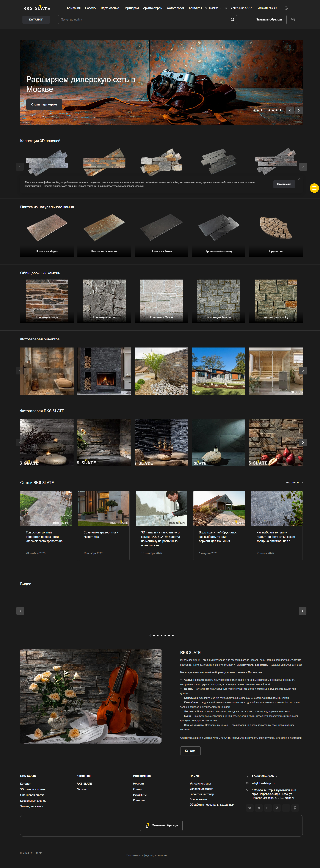Viewport: 320px width, 868px height.
Task: Open footer link 3D панели из камня
Action: (x=33, y=789)
